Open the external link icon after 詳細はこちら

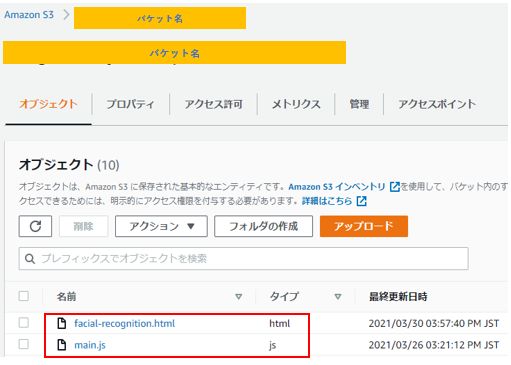point(362,201)
